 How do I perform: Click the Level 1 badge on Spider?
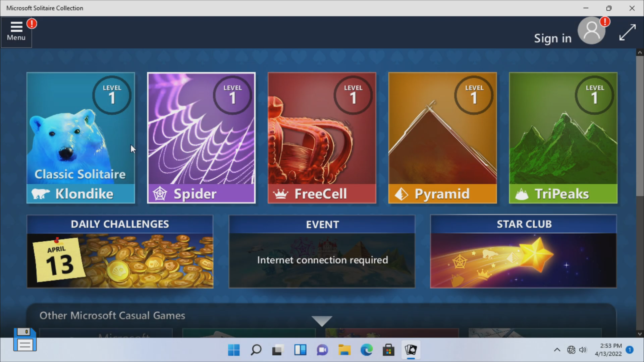coord(232,95)
